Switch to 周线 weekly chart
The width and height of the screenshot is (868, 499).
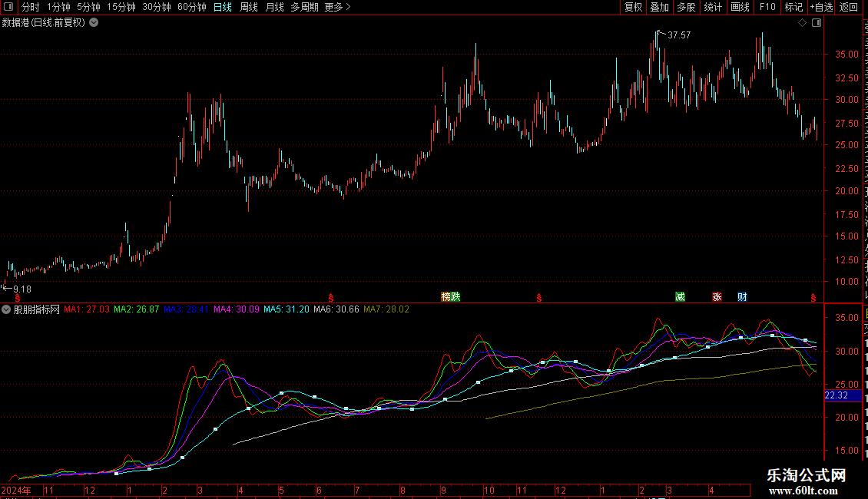(249, 7)
